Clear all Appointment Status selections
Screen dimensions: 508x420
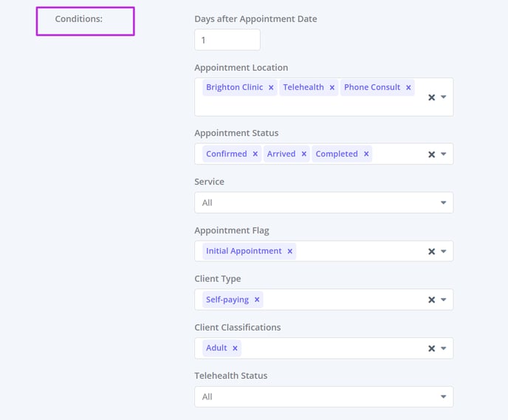tap(431, 154)
